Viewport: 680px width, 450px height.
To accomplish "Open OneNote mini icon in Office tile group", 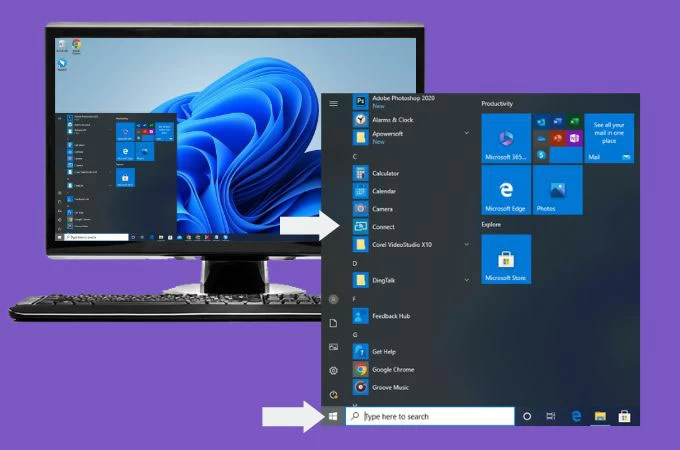I will (574, 138).
